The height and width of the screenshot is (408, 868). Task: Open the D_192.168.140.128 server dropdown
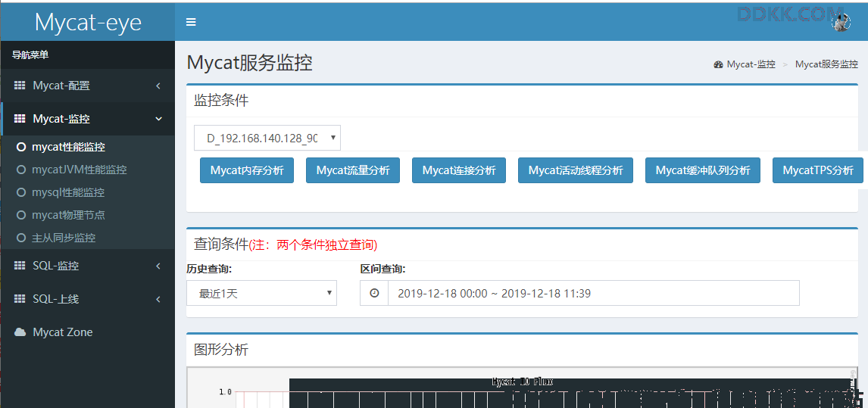pos(267,138)
